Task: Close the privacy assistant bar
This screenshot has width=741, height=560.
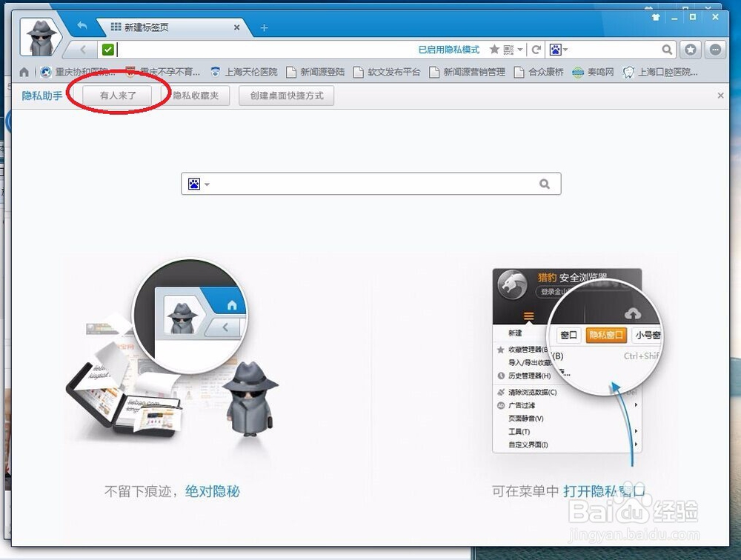Action: 720,96
